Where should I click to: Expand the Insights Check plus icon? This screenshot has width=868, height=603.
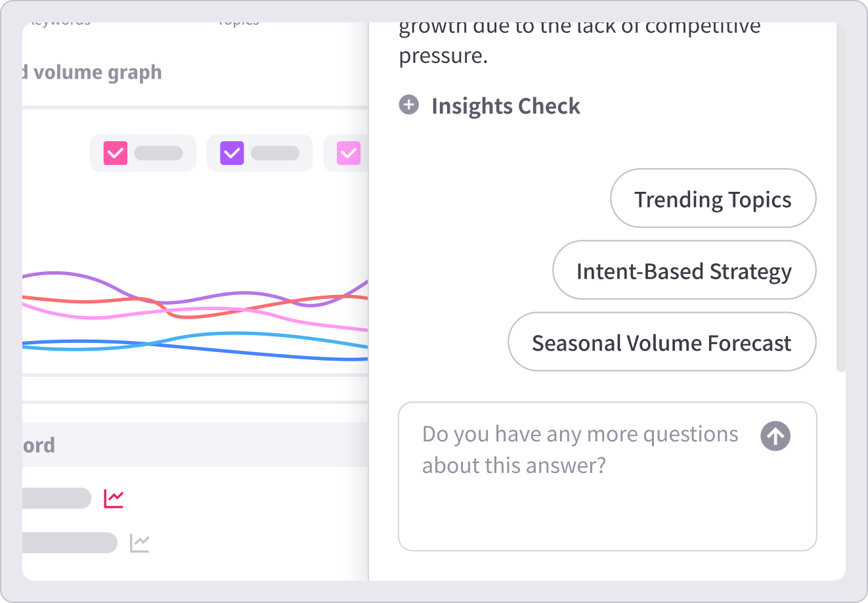pos(409,105)
